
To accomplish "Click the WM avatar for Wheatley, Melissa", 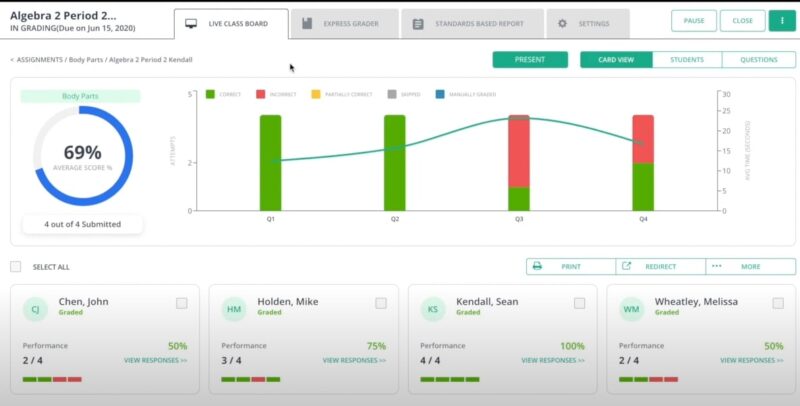I will click(x=632, y=310).
